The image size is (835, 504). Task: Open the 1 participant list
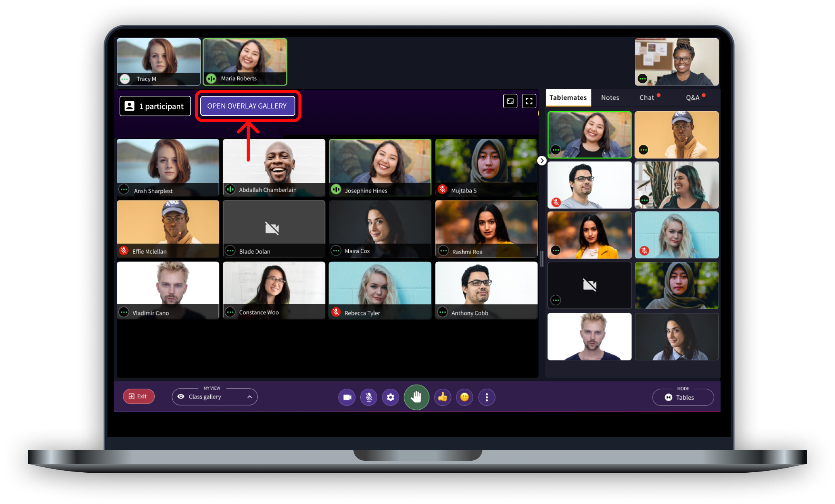(x=155, y=106)
